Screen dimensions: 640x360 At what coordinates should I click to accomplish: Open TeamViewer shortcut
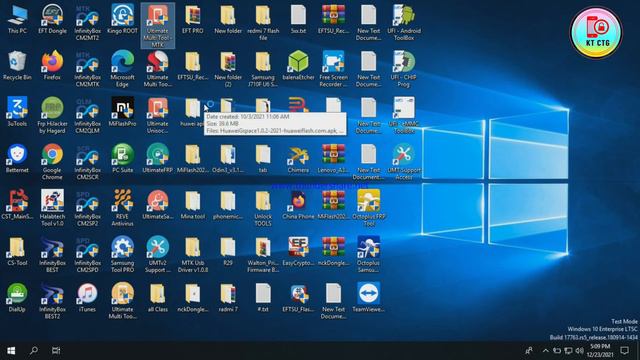click(x=369, y=298)
